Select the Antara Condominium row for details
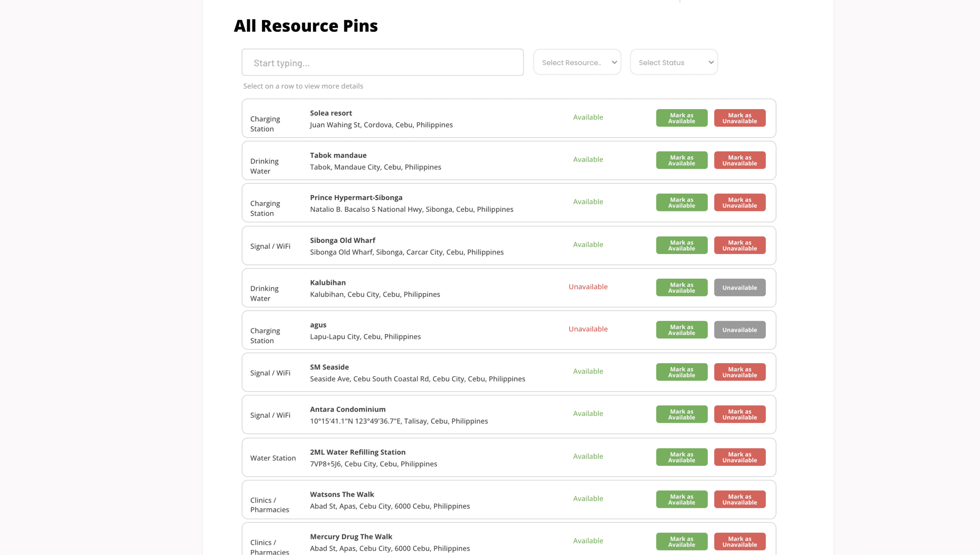The height and width of the screenshot is (555, 980). click(419, 415)
